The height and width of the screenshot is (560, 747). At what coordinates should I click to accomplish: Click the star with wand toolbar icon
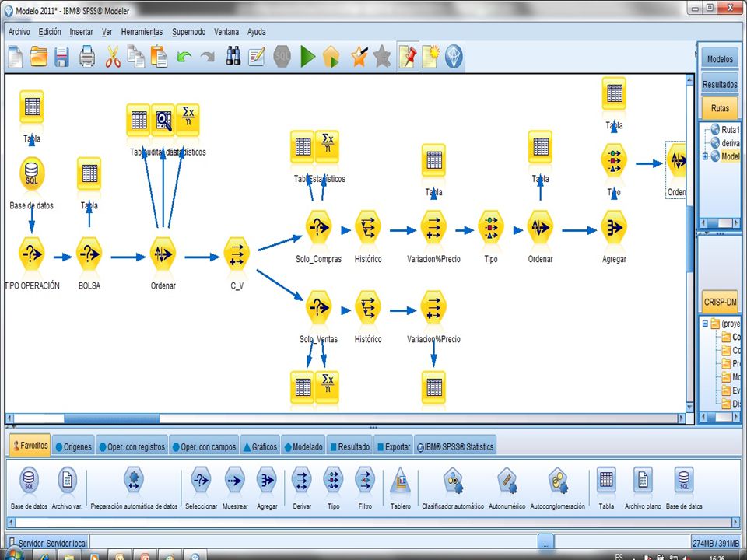[359, 57]
